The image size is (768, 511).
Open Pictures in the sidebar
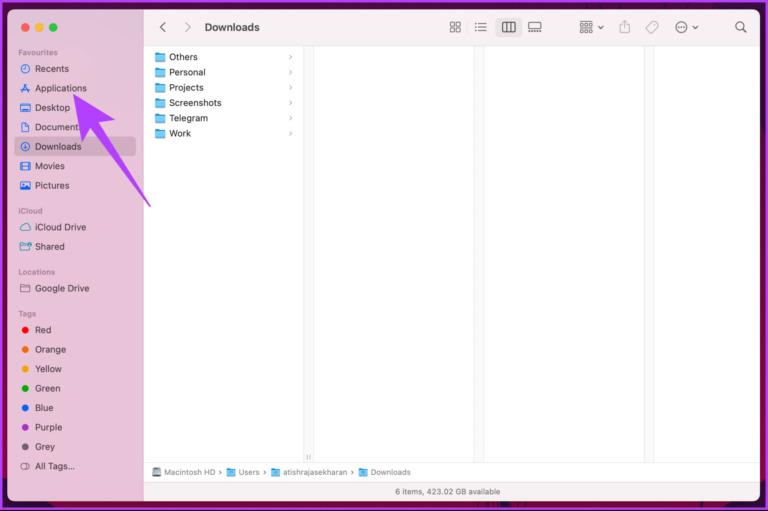tap(75, 186)
